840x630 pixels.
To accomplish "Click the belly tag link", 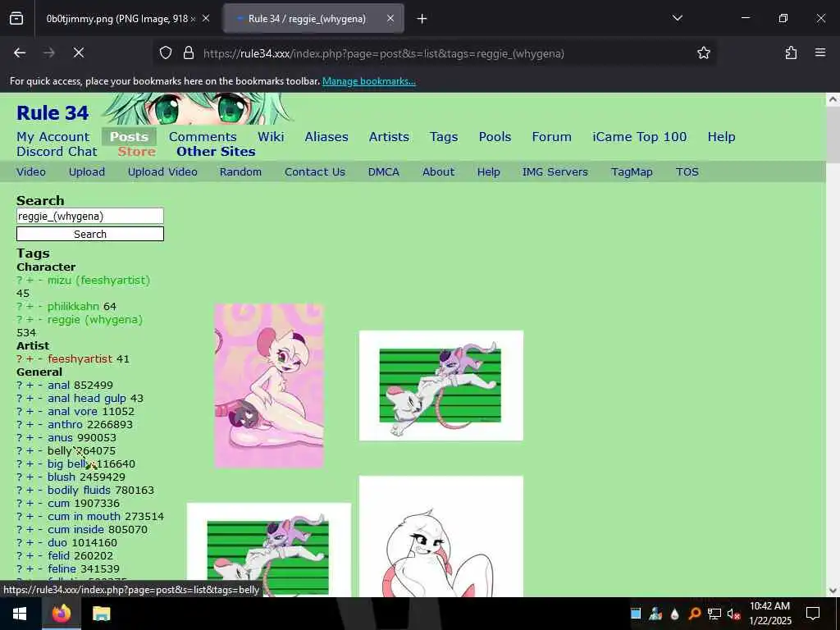I will [59, 451].
